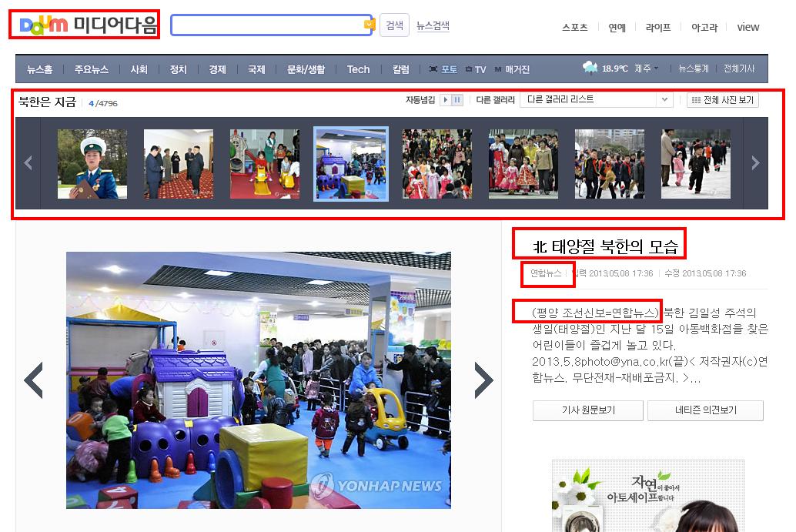Select the sixth thumbnail, girls in traditional dresses
This screenshot has width=796, height=532.
click(x=523, y=164)
